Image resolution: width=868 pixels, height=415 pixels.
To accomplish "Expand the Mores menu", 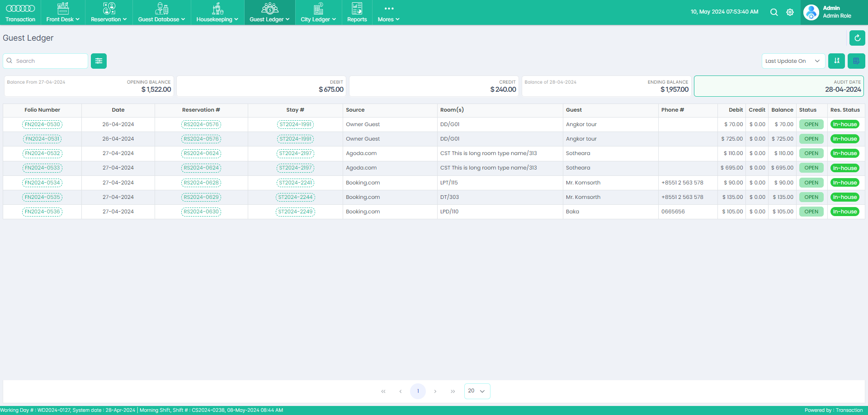I will (x=389, y=13).
